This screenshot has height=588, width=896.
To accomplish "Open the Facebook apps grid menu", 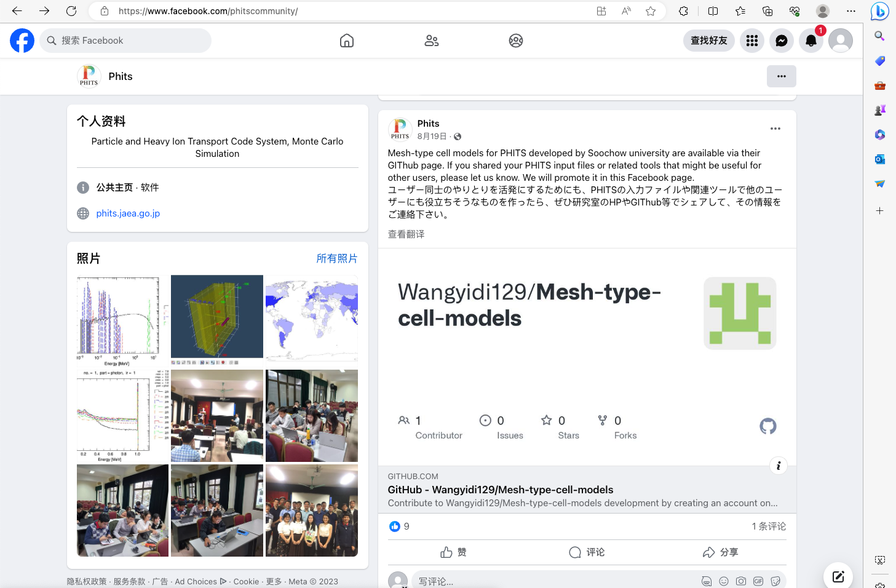I will click(751, 41).
